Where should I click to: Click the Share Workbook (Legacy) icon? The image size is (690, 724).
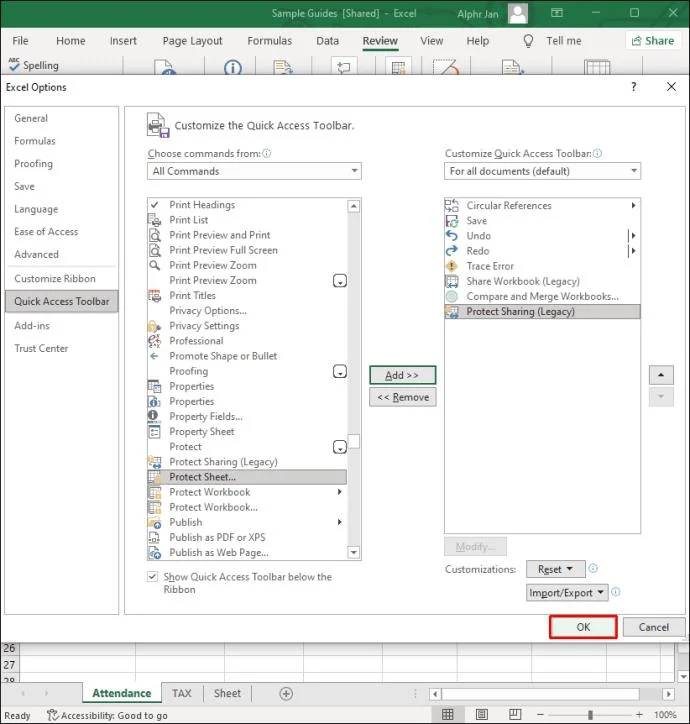coord(452,281)
